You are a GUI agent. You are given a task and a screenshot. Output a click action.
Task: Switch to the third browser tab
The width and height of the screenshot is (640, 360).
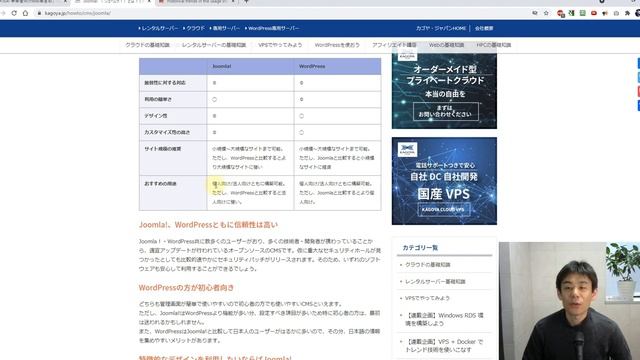click(196, 2)
